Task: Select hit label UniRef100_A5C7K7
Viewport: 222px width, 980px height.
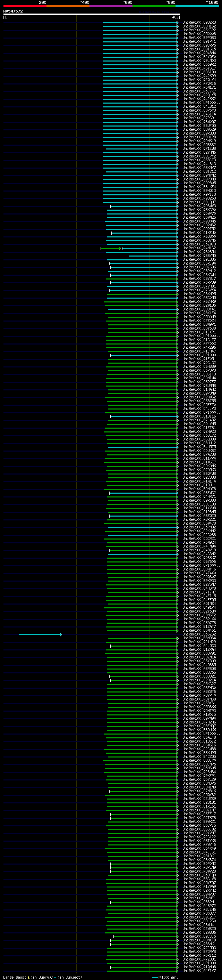Action: [x=199, y=91]
